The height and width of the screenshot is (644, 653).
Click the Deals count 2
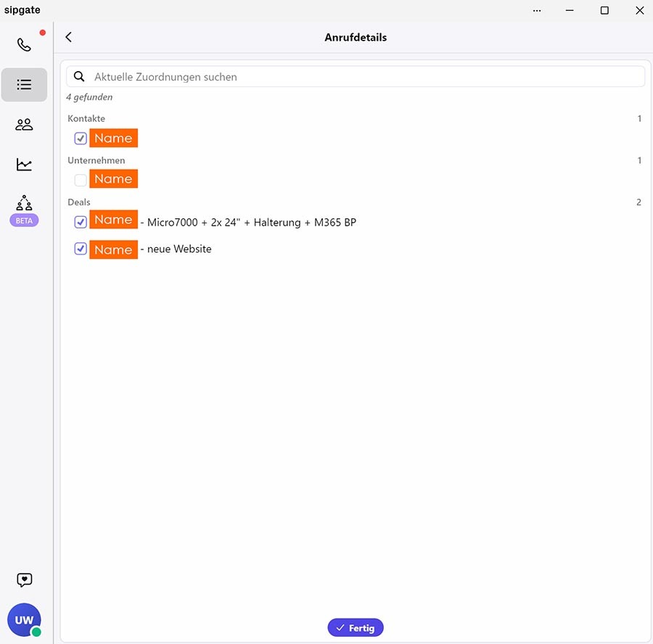(638, 202)
